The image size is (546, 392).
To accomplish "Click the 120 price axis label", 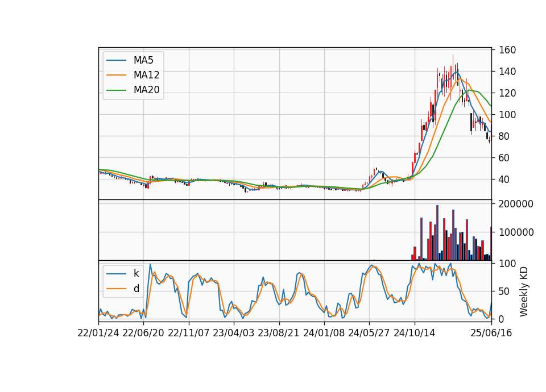I will [507, 93].
